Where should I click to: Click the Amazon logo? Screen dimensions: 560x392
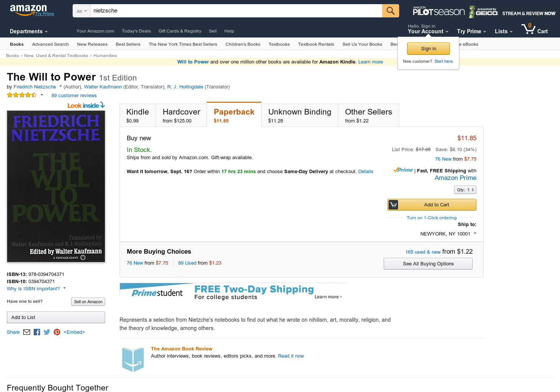[x=28, y=10]
